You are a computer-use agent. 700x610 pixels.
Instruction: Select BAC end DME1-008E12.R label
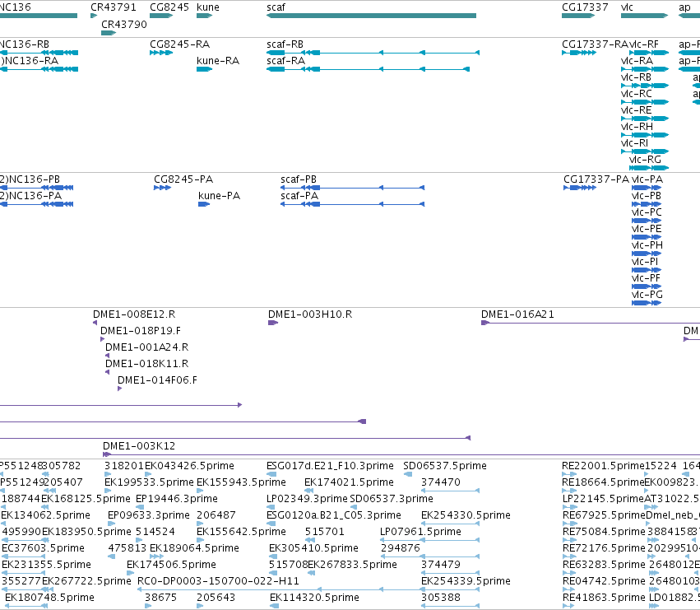click(x=134, y=314)
